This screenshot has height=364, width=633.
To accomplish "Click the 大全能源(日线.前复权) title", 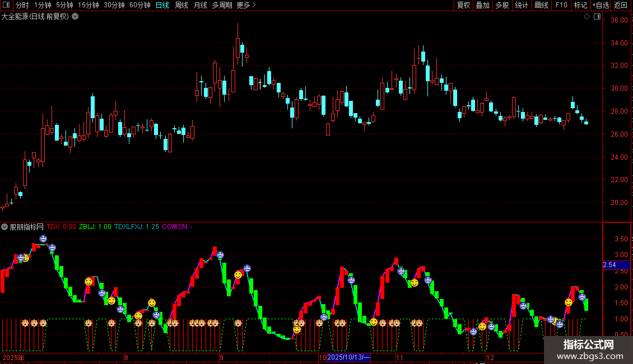I will [x=35, y=17].
